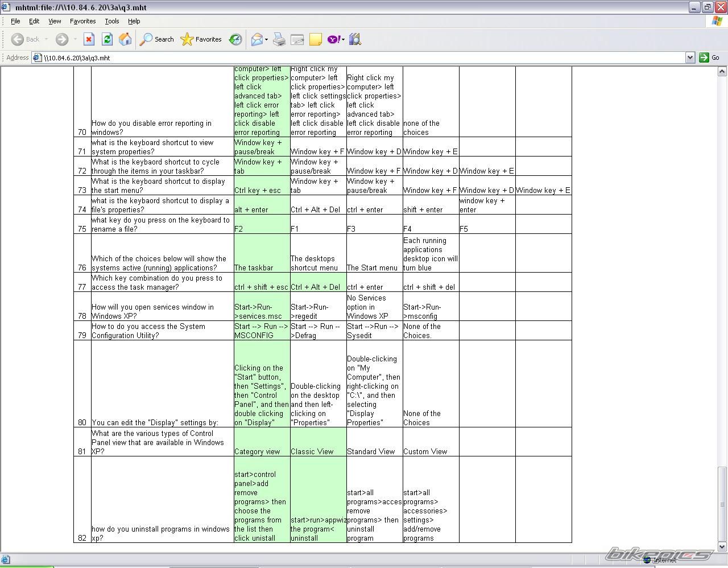Viewport: 728px width, 568px height.
Task: Click the Research books-and-magnifier icon
Action: [355, 39]
